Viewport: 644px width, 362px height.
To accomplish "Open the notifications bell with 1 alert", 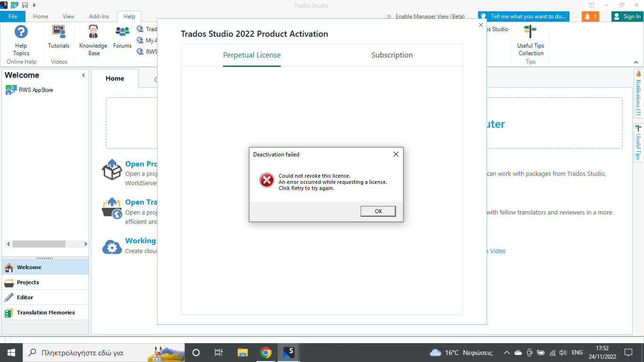I will point(590,16).
